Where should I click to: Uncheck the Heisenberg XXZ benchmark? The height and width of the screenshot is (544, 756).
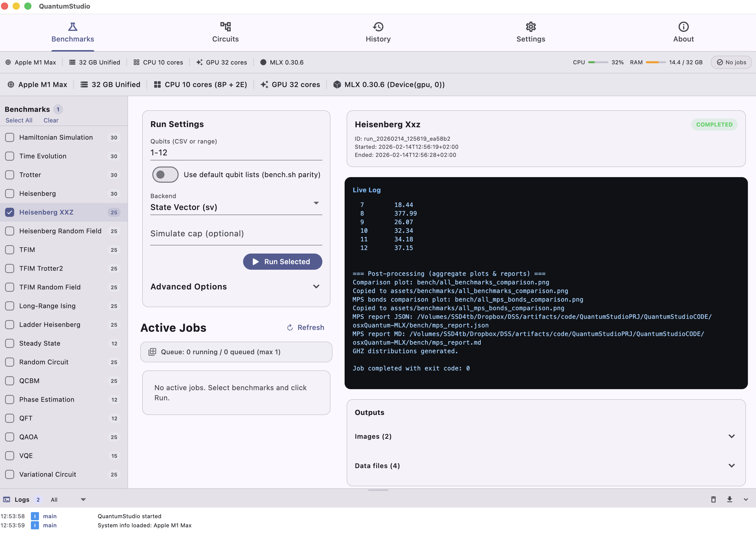click(9, 212)
